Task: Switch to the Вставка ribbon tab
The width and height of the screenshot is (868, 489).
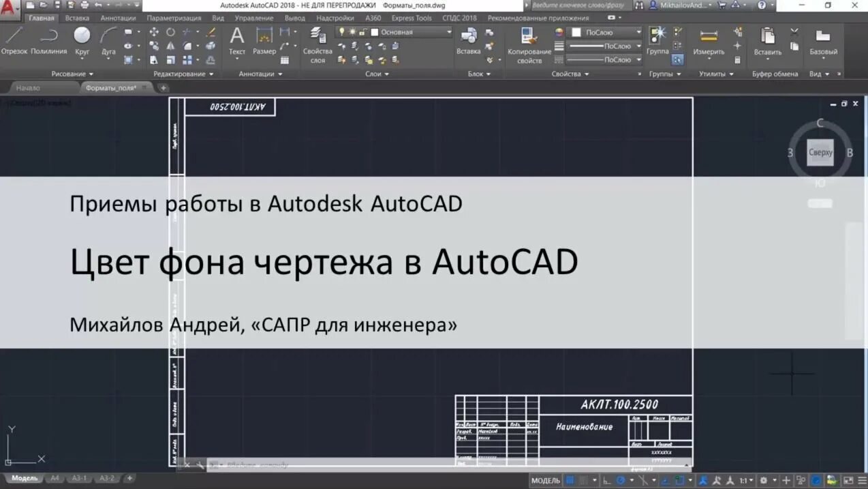Action: [77, 18]
